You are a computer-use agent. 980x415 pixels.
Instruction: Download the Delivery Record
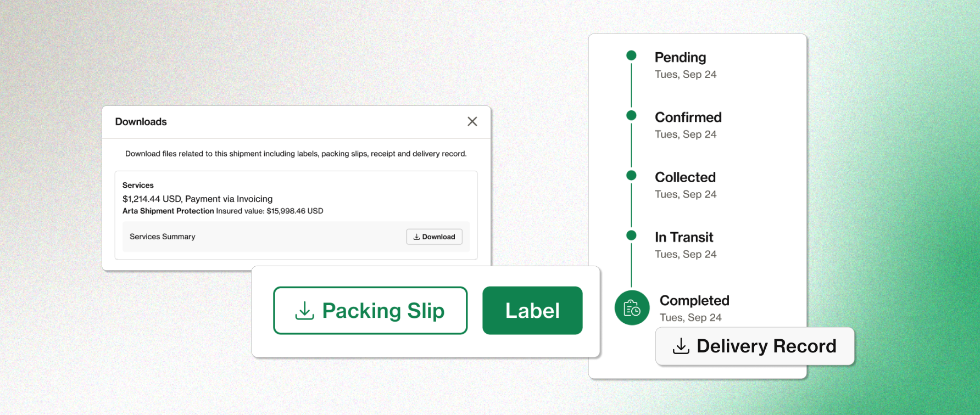click(755, 346)
